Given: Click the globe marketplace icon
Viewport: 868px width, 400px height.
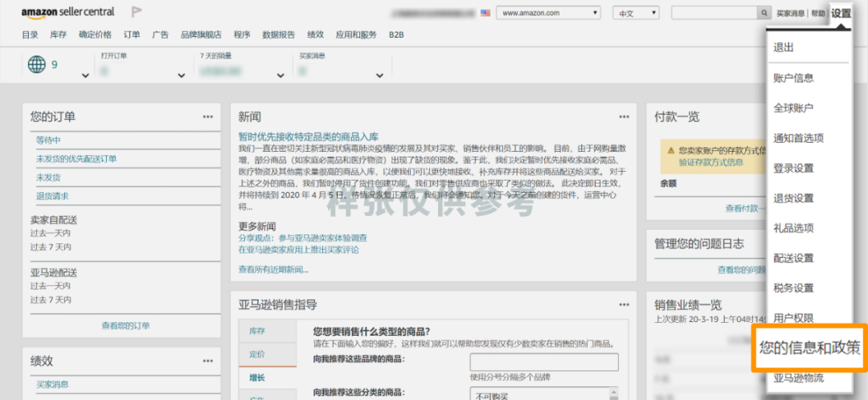Looking at the screenshot, I should click(36, 64).
